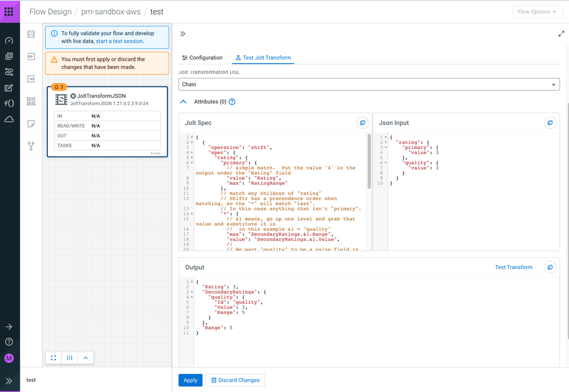Open the apps grid menu icon
Viewport: 569px width, 392px height.
click(9, 11)
